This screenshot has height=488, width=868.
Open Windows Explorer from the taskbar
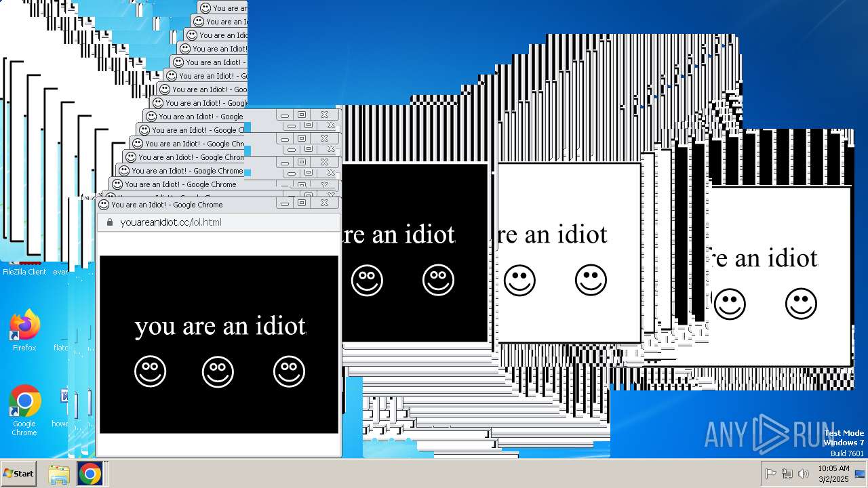pyautogui.click(x=59, y=474)
